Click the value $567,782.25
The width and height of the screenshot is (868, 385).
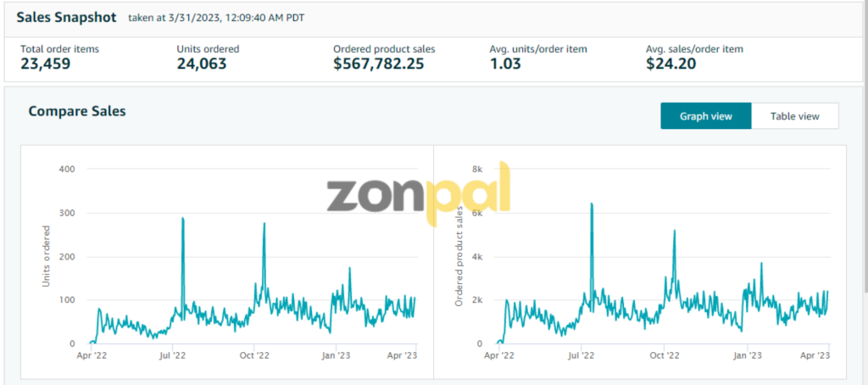click(x=379, y=64)
